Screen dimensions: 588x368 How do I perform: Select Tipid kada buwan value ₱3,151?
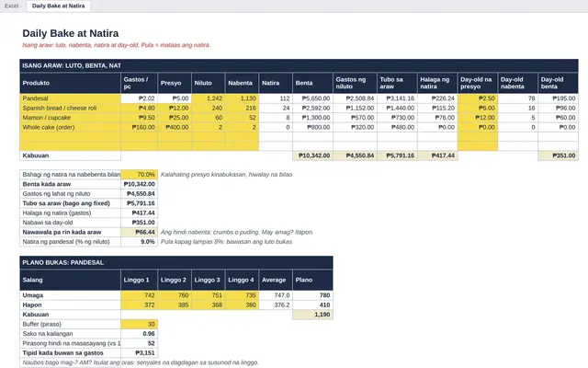click(139, 353)
